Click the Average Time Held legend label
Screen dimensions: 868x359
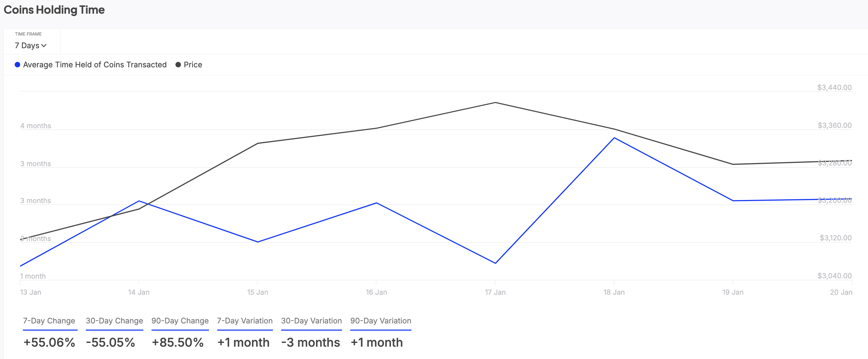(95, 65)
